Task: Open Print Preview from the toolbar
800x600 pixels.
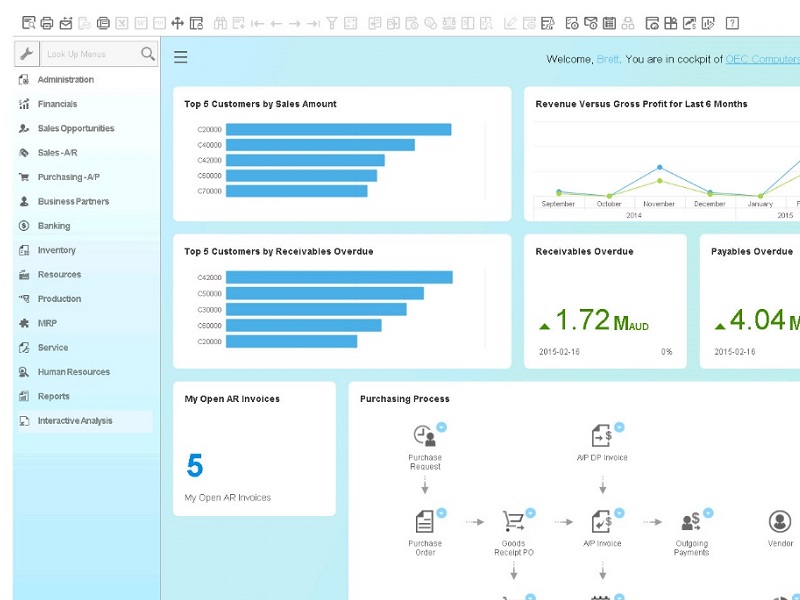Action: point(29,23)
